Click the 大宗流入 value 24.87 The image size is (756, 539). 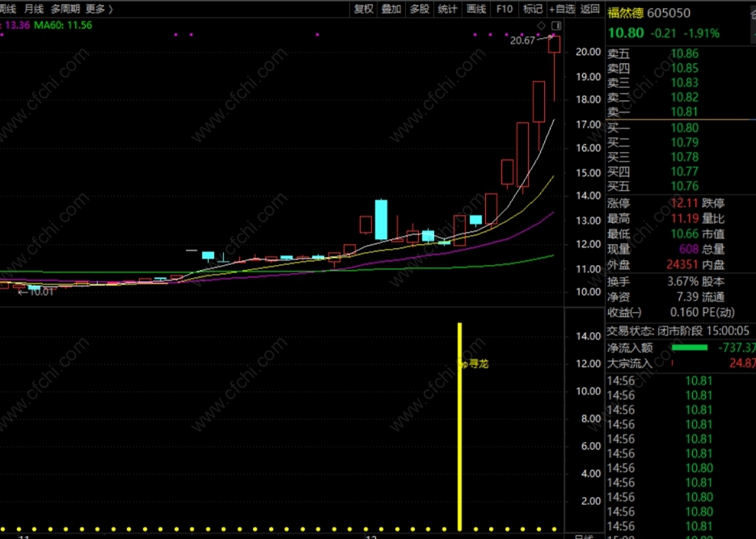[x=742, y=363]
